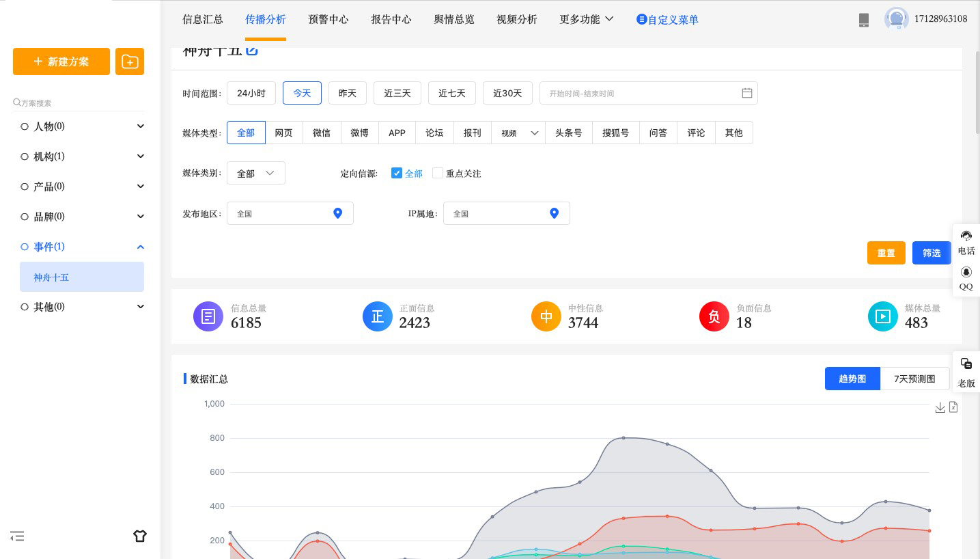Click the 筛选 button

click(932, 253)
